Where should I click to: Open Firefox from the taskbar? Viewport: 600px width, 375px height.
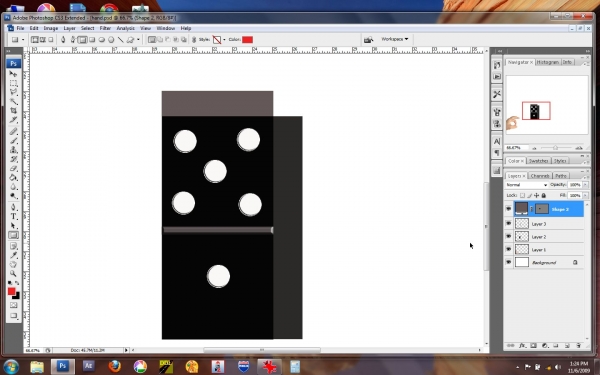(x=114, y=366)
